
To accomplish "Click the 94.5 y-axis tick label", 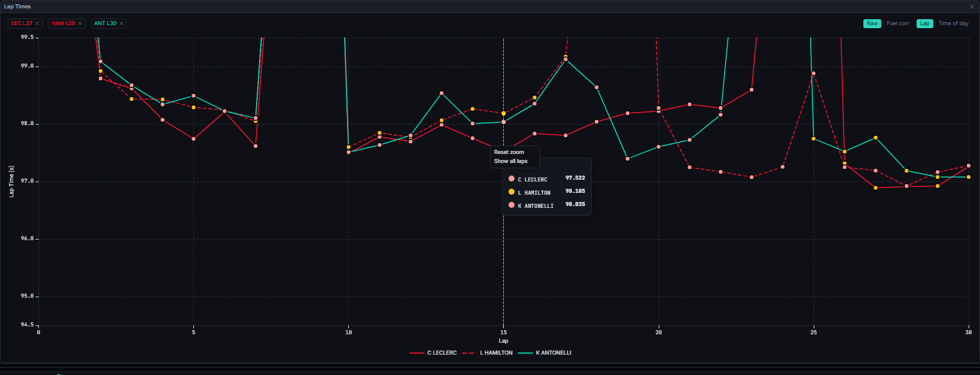I will coord(28,325).
